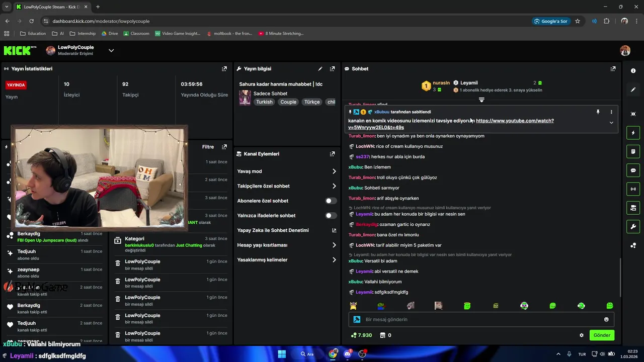
Task: Open the channel points shop icon
Action: click(382, 335)
